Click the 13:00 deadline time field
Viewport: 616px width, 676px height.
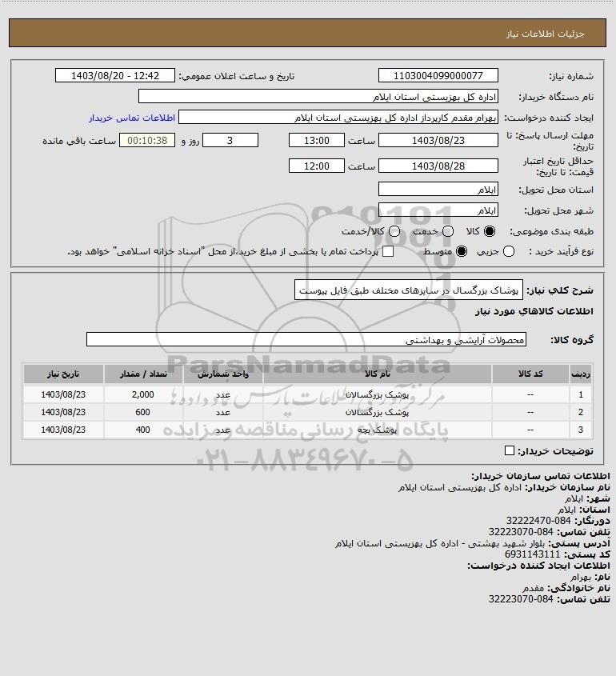tap(317, 141)
